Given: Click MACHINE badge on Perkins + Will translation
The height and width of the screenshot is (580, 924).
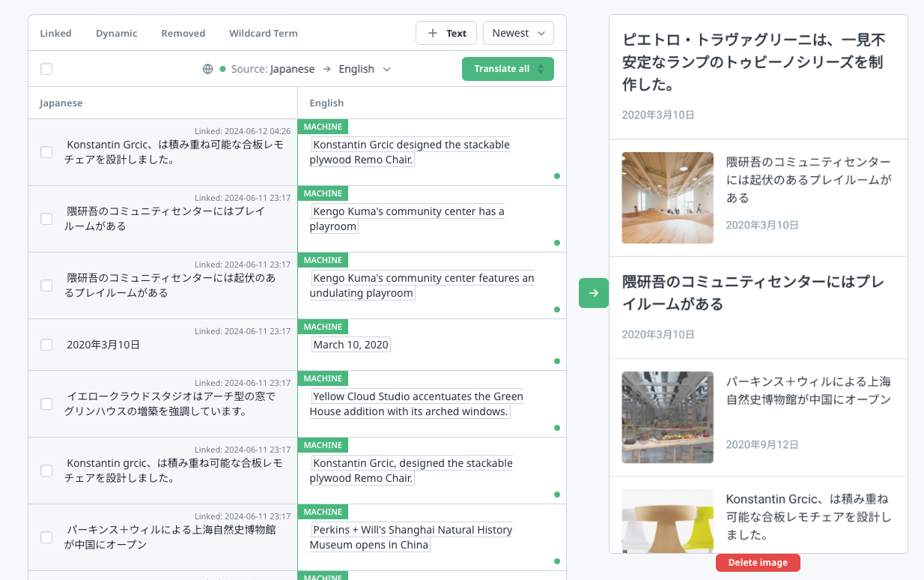Looking at the screenshot, I should click(323, 512).
